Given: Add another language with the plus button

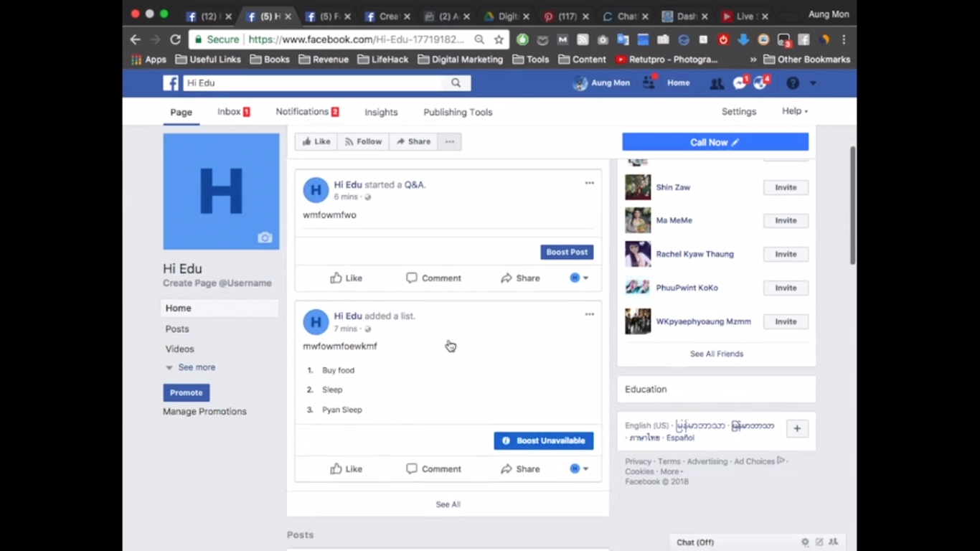Looking at the screenshot, I should click(797, 429).
